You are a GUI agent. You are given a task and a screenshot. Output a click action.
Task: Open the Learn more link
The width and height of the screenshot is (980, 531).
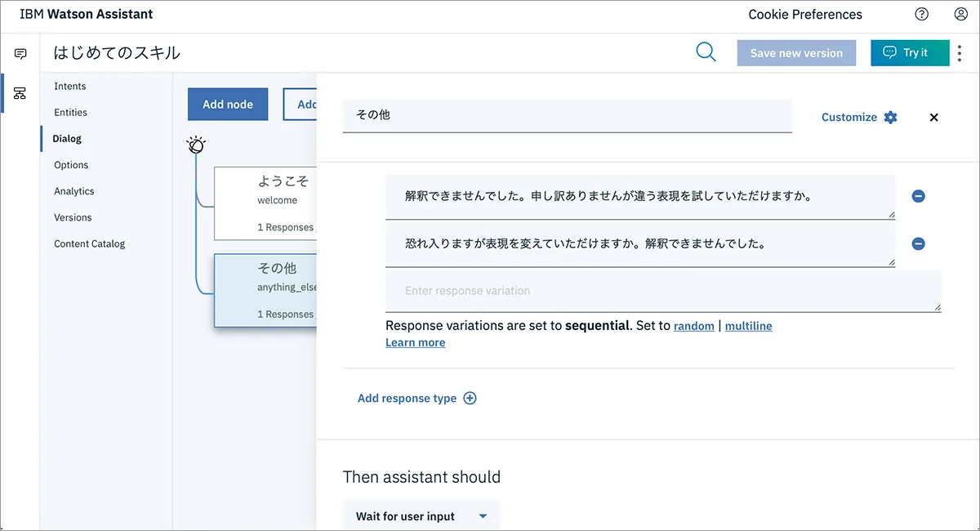click(416, 342)
